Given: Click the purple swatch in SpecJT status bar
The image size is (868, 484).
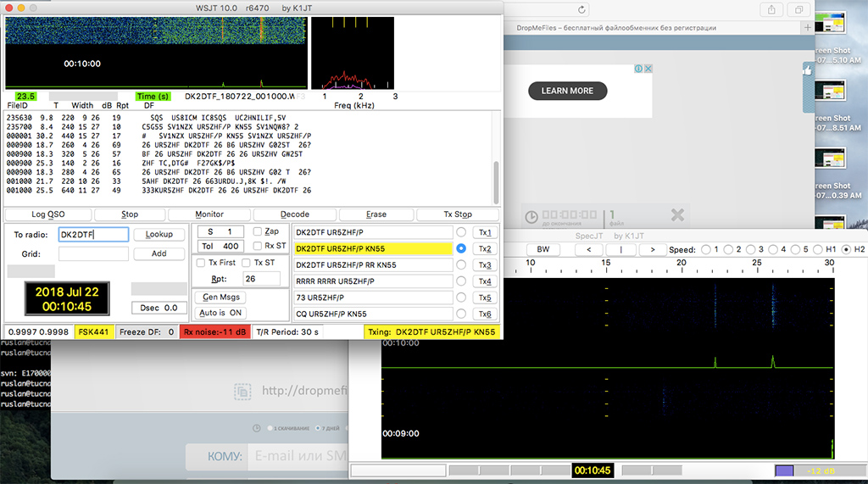Looking at the screenshot, I should coord(784,470).
